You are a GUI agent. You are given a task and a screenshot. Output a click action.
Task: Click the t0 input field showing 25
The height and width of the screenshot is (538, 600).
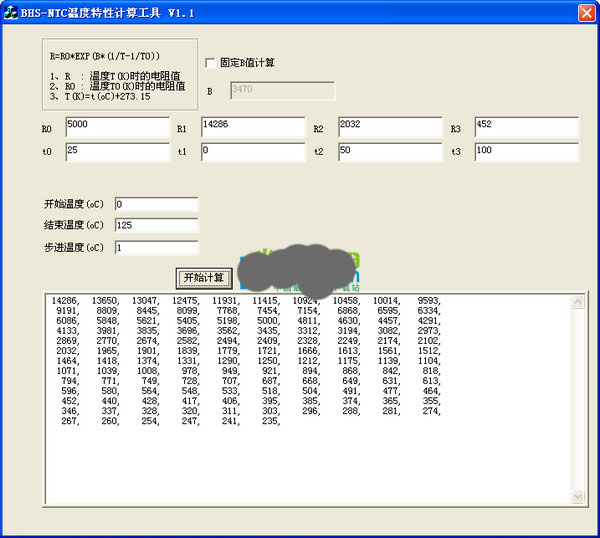[117, 152]
